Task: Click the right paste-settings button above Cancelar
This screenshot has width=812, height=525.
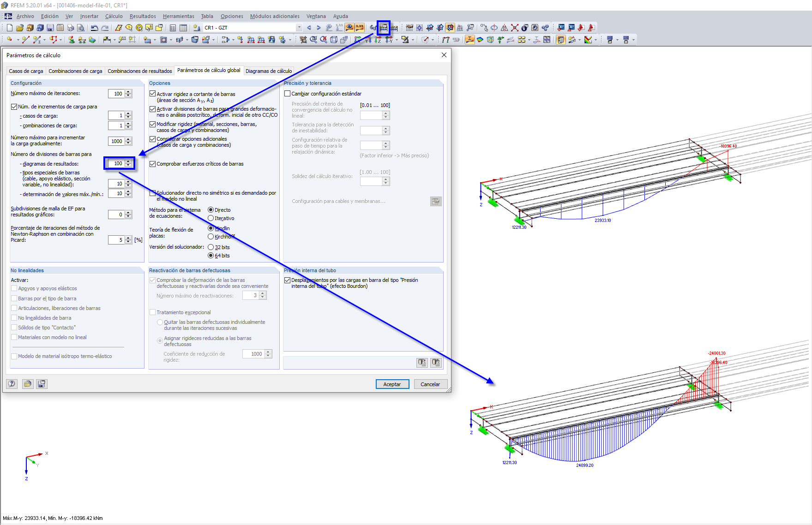Action: (436, 363)
